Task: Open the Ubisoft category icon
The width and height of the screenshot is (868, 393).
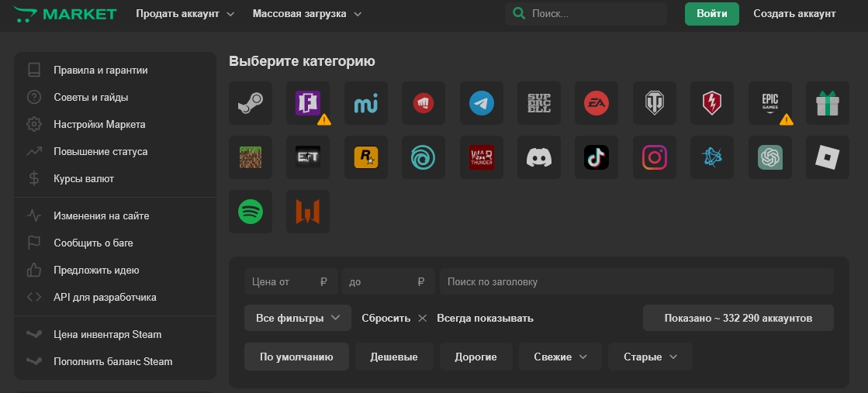Action: pyautogui.click(x=424, y=157)
